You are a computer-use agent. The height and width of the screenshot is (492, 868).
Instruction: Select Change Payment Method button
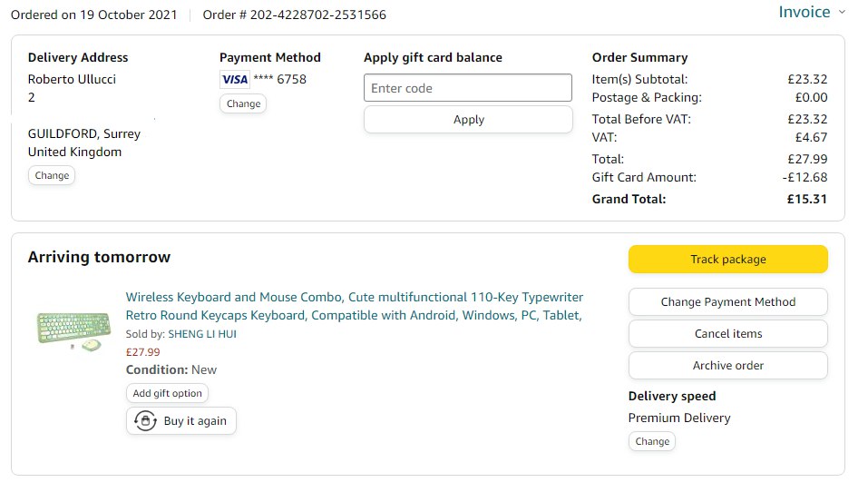point(727,302)
